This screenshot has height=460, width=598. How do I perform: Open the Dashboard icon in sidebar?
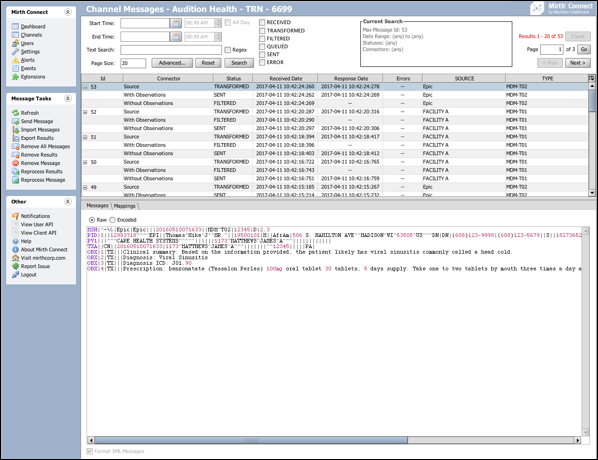[x=15, y=26]
